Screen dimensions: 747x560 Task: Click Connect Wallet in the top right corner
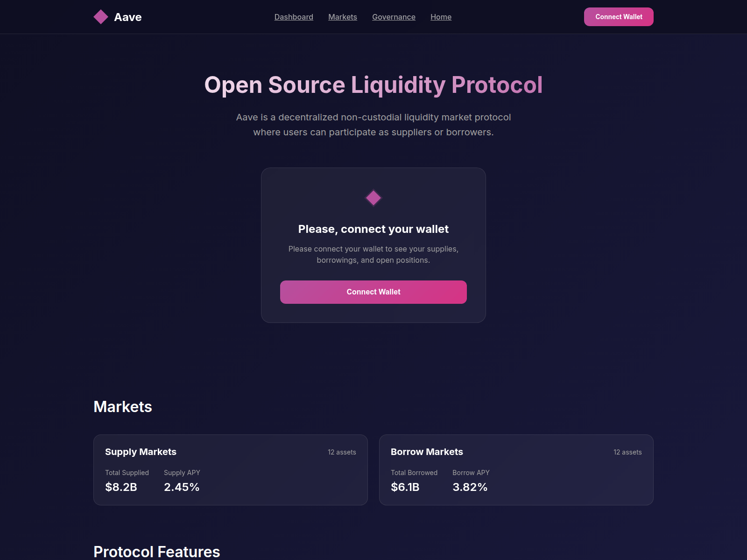click(x=619, y=16)
